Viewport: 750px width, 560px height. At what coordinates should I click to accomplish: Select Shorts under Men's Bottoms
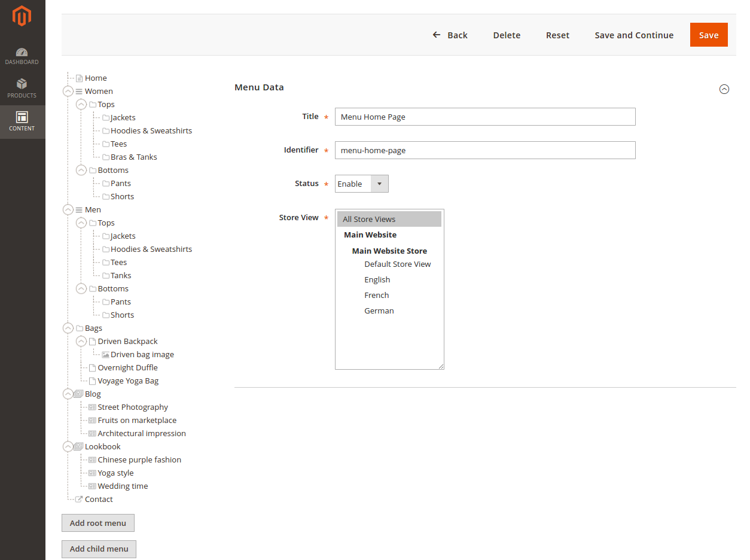click(123, 315)
